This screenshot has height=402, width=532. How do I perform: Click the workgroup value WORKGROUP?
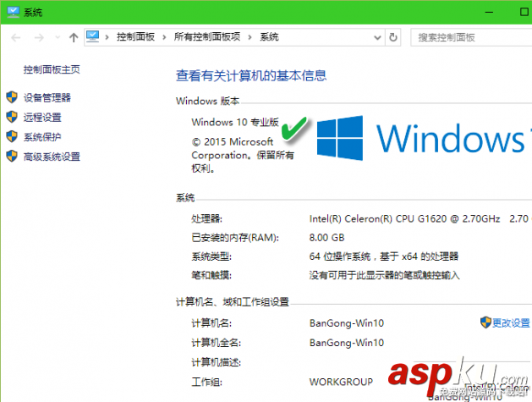point(341,383)
